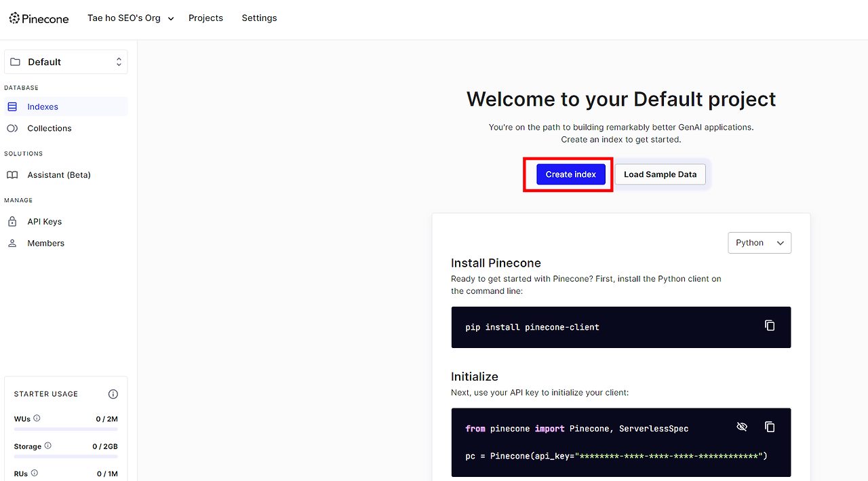Click the Load Sample Data button
Image resolution: width=868 pixels, height=481 pixels.
[660, 174]
